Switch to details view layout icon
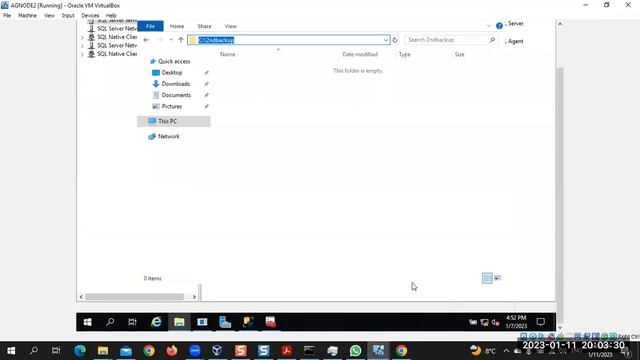The height and width of the screenshot is (360, 640). [487, 278]
